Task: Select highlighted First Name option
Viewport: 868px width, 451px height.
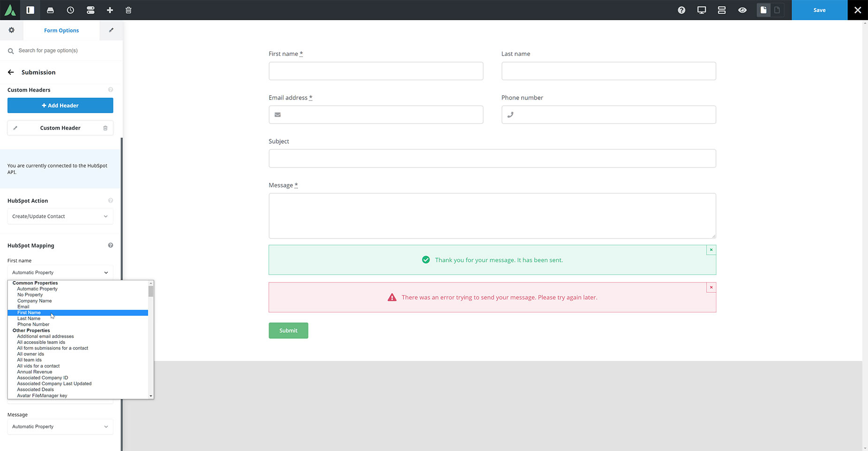Action: (x=78, y=313)
